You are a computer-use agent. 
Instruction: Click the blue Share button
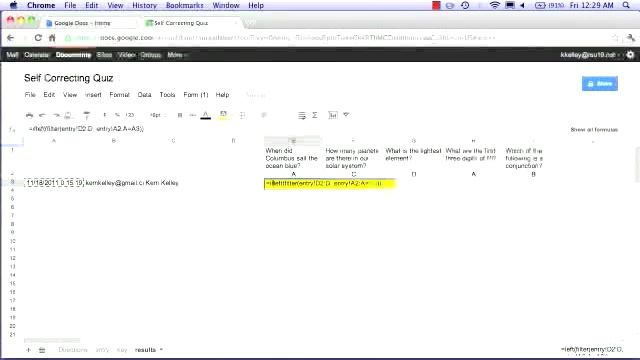[x=600, y=84]
